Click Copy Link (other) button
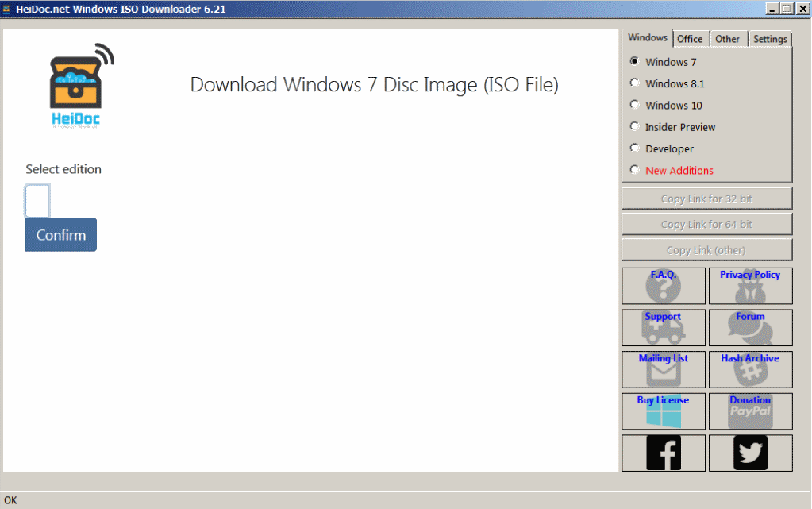 tap(707, 250)
